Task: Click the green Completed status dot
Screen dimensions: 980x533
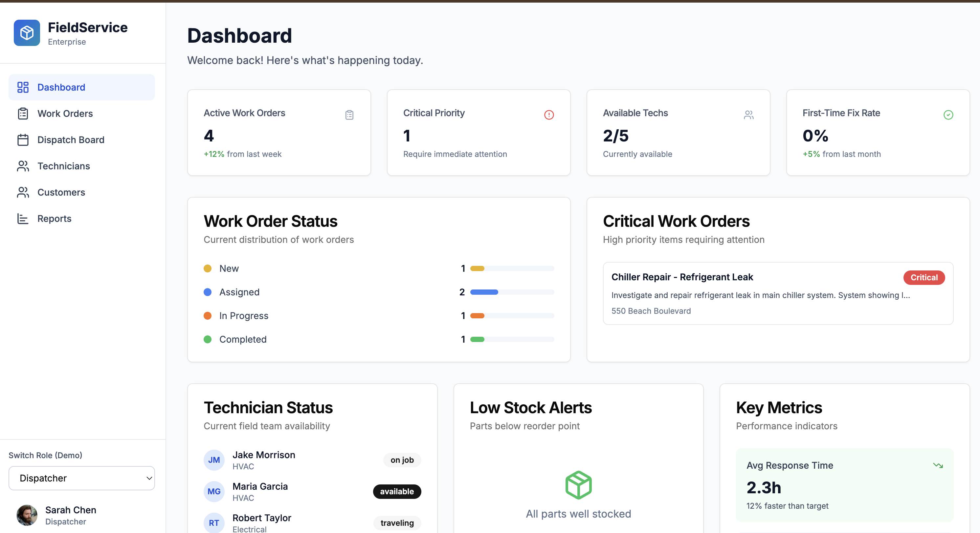Action: click(207, 339)
